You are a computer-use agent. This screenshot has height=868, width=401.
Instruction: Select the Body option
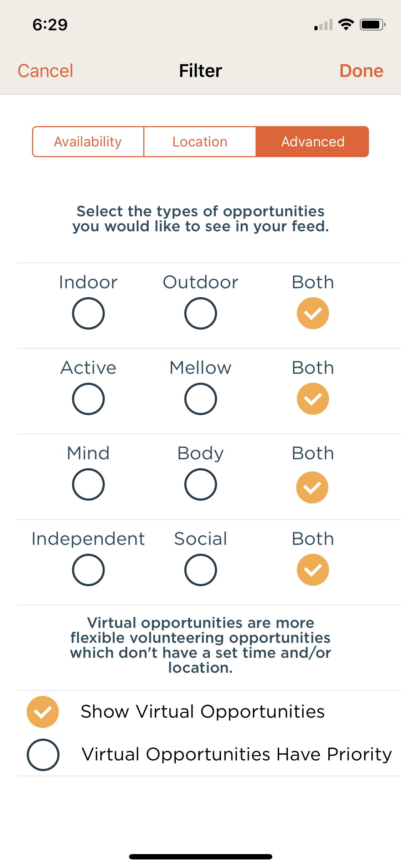pos(200,485)
